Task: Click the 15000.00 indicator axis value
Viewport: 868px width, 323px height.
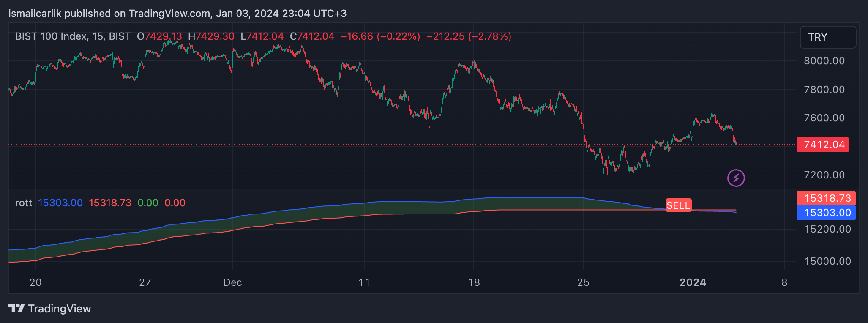Action: [x=827, y=261]
